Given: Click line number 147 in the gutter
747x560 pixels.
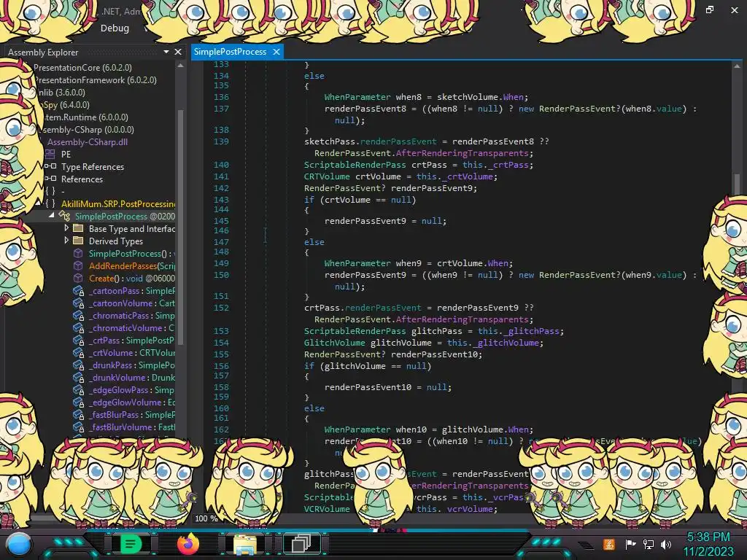Looking at the screenshot, I should coord(221,242).
